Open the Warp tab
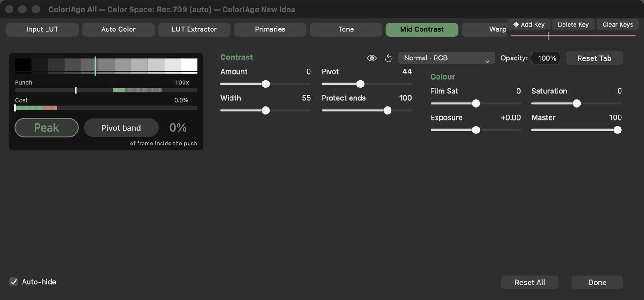 (x=485, y=29)
